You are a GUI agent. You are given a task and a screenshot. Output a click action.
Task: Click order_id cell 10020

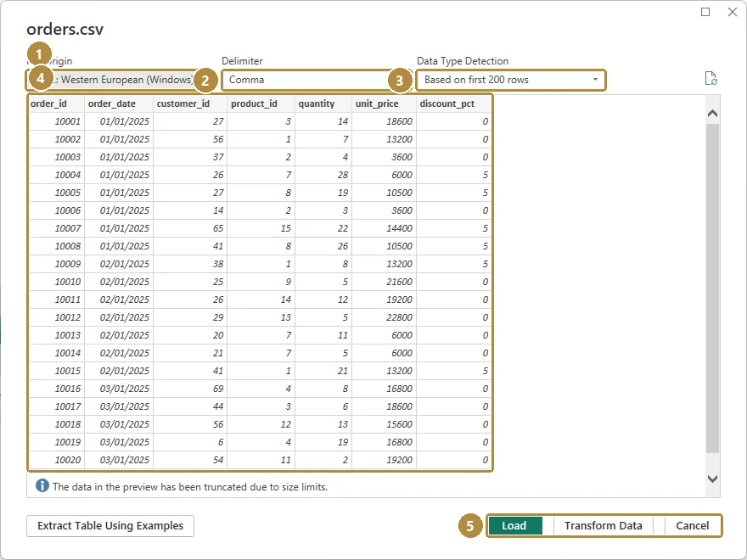coord(57,460)
